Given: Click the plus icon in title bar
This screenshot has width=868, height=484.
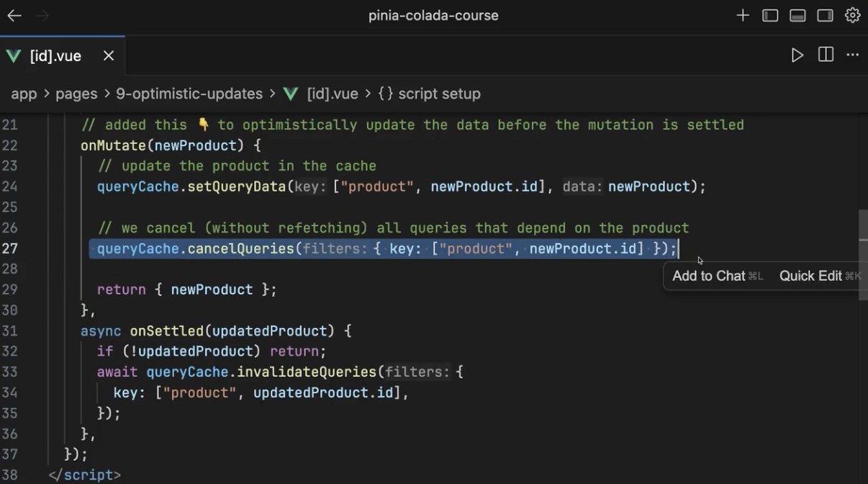Looking at the screenshot, I should tap(743, 16).
